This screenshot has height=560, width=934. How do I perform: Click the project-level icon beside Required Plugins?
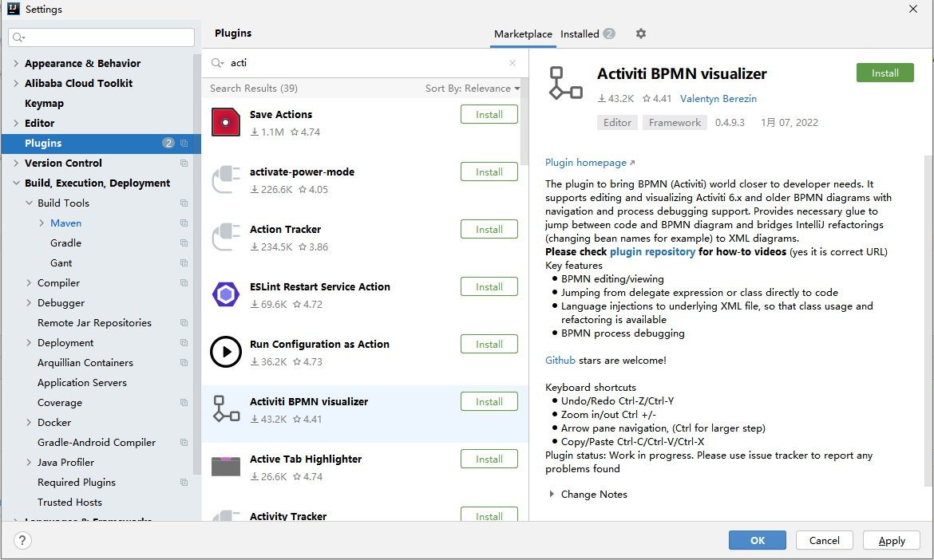tap(184, 482)
